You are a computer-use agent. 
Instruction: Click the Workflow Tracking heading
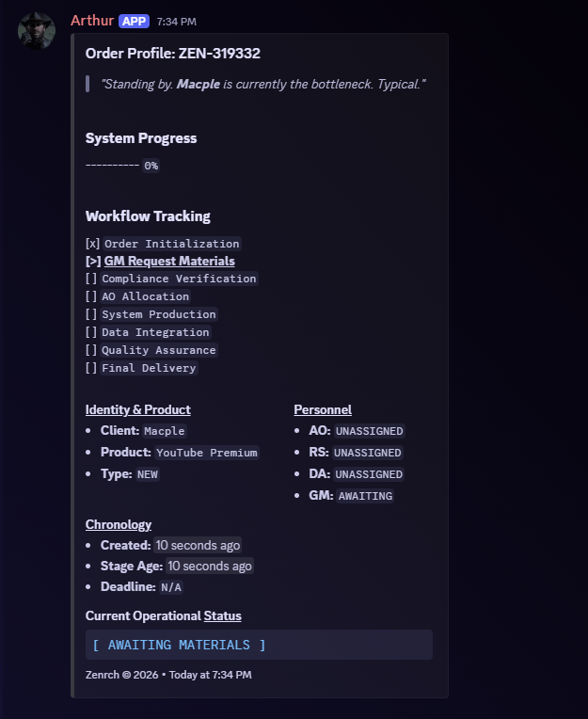pos(148,216)
